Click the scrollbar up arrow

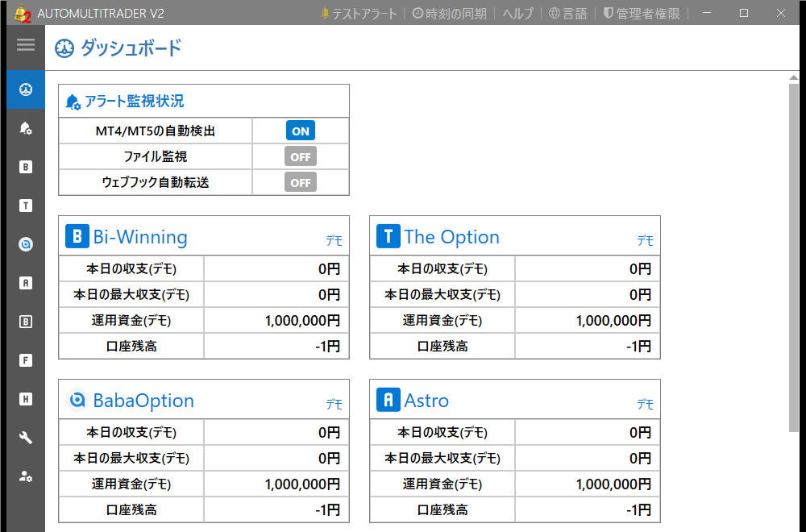tap(794, 77)
